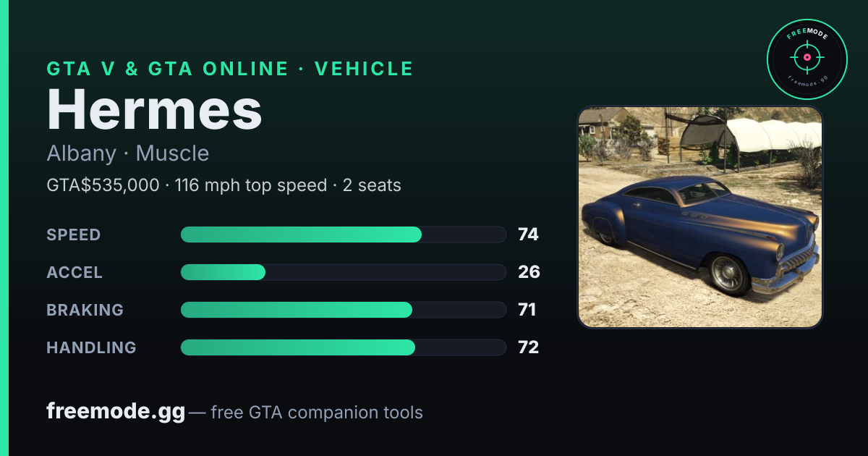Click the freemode.gg site link
868x456 pixels.
click(x=116, y=412)
